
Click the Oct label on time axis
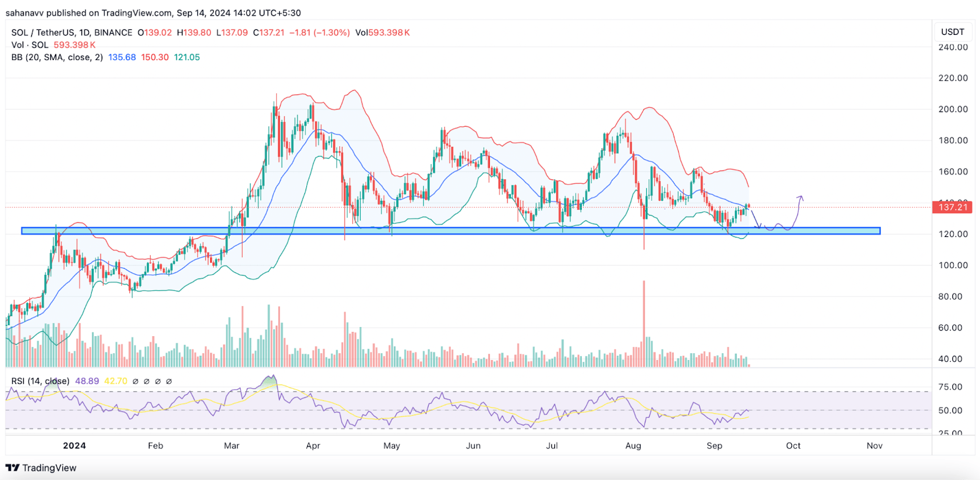tap(793, 446)
